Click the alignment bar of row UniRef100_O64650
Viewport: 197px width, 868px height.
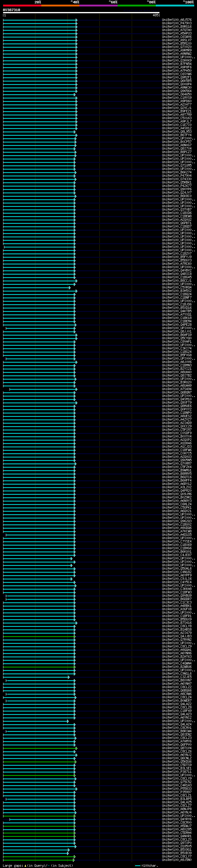(x=39, y=95)
